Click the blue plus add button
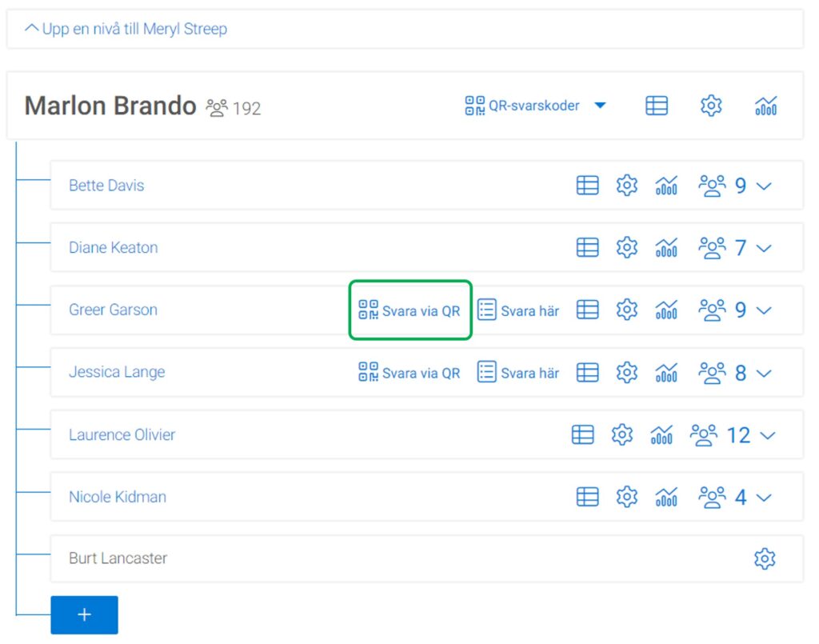Image resolution: width=819 pixels, height=644 pixels. (x=84, y=615)
